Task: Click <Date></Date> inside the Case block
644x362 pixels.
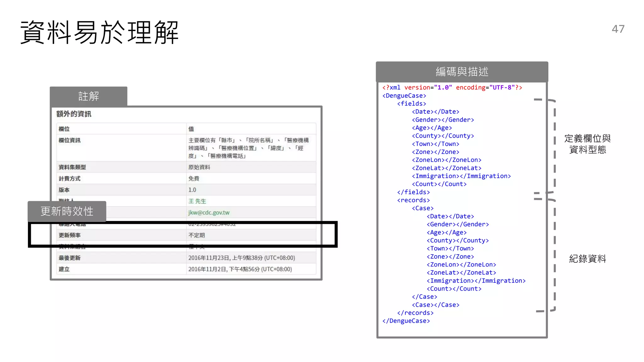Action: tap(450, 216)
